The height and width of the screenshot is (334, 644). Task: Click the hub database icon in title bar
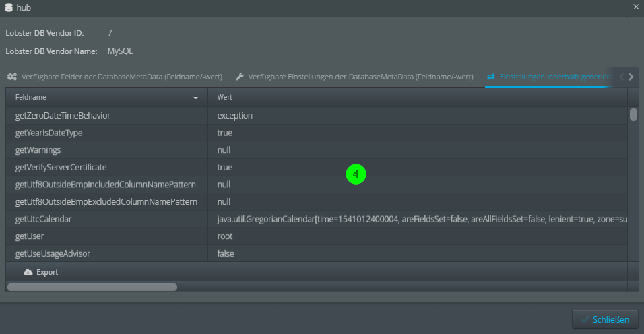(8, 7)
